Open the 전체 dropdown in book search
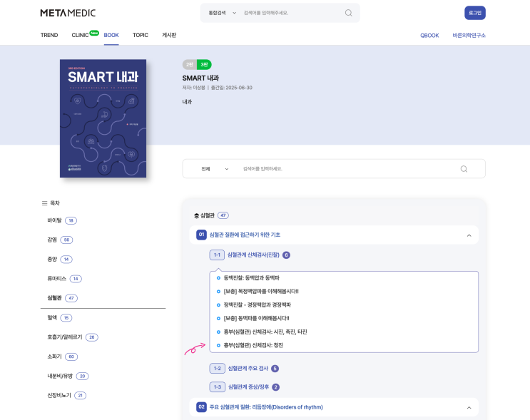This screenshot has width=530, height=420. coord(215,169)
